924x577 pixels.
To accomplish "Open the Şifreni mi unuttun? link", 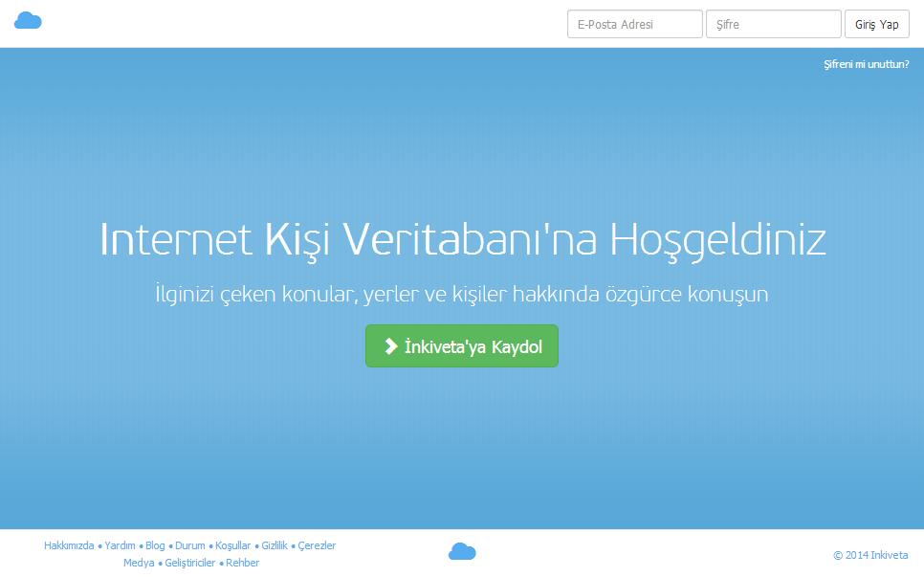I will 867,64.
